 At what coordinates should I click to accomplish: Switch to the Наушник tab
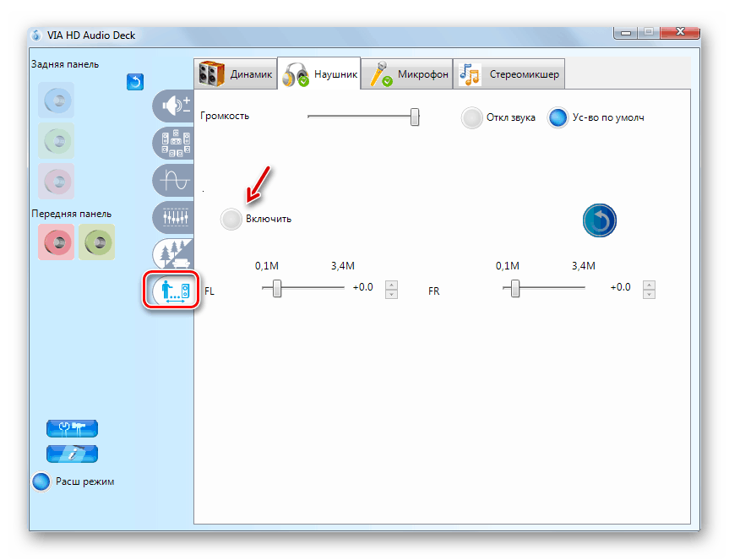pyautogui.click(x=319, y=73)
